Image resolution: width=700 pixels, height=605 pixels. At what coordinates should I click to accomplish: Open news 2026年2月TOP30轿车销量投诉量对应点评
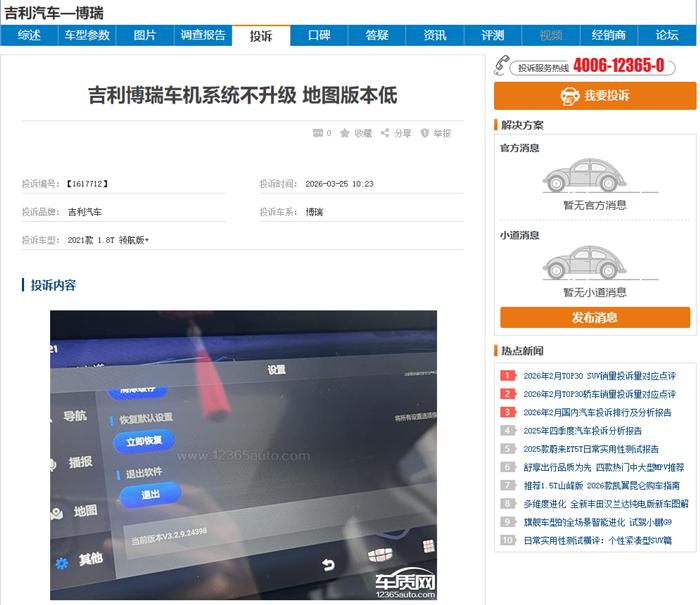coord(600,394)
